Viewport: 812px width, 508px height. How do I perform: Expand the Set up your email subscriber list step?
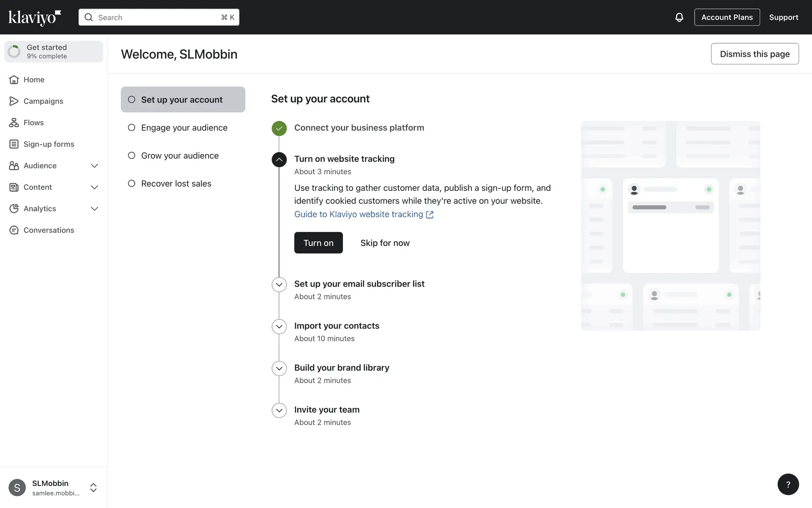tap(279, 284)
